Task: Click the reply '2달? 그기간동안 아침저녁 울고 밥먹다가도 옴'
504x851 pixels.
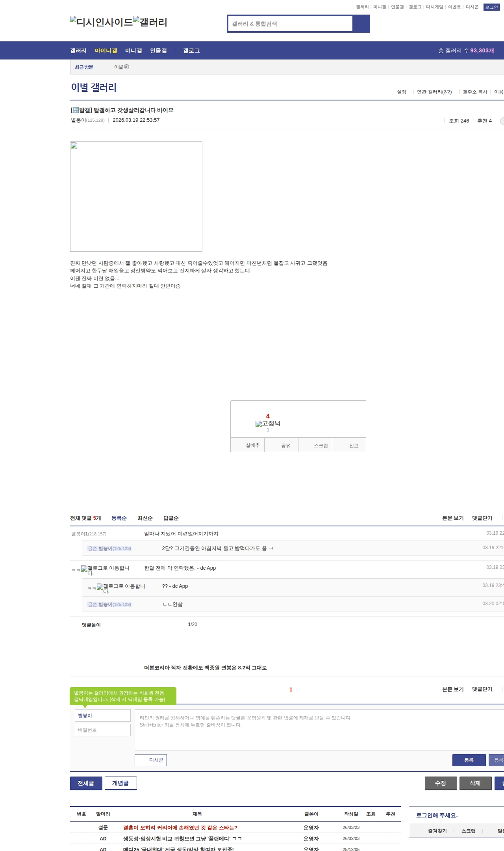Action: 218,548
